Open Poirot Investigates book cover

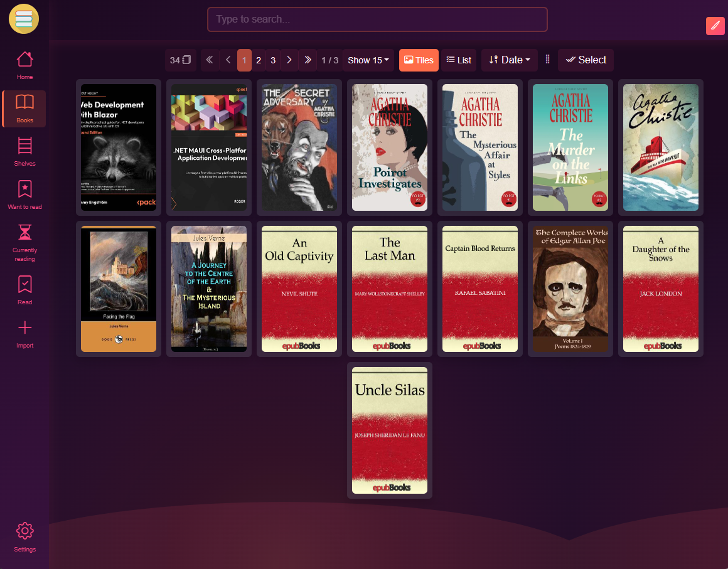pos(390,147)
